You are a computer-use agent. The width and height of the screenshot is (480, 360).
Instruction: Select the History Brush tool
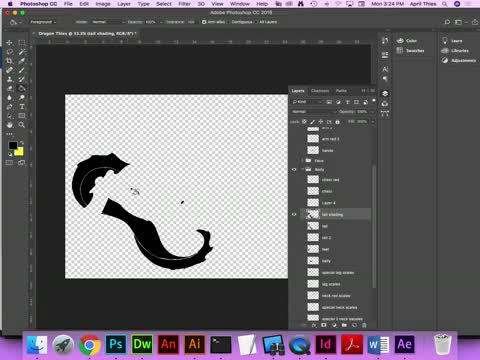(x=22, y=79)
